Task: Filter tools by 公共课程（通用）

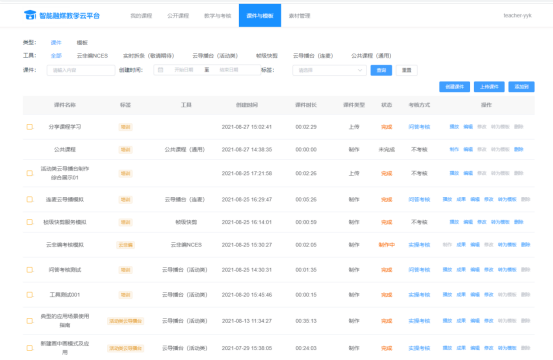Action: [371, 56]
